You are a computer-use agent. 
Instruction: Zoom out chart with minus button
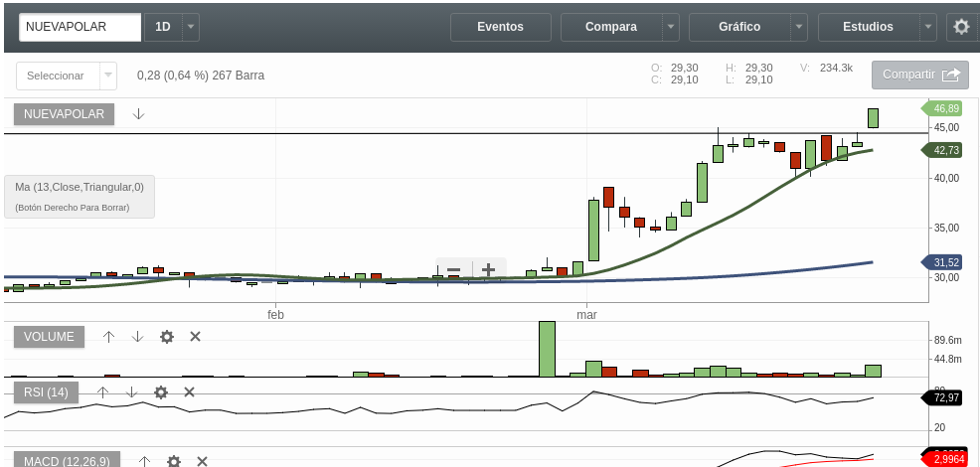coord(453,270)
